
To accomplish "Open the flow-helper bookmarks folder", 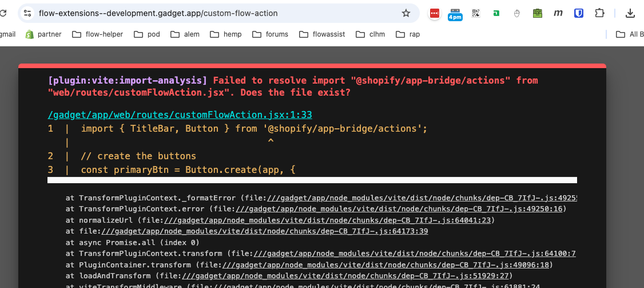I will [97, 34].
